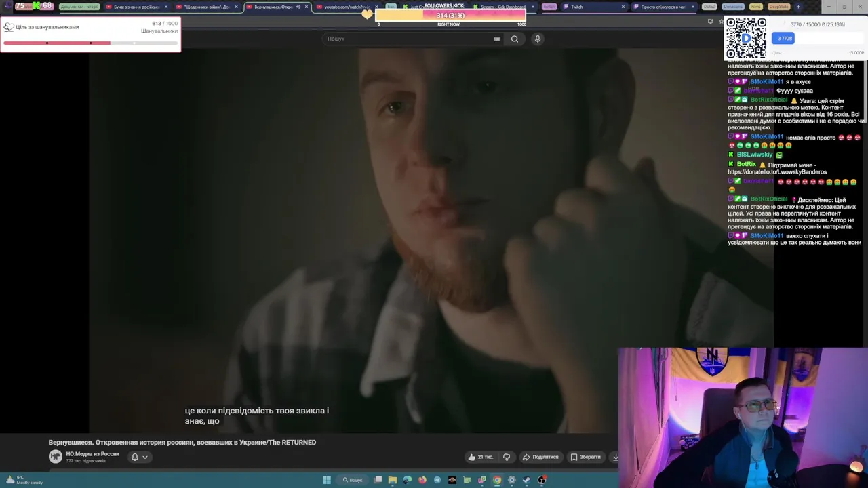
Task: Launch Firefox from taskbar
Action: click(x=422, y=480)
